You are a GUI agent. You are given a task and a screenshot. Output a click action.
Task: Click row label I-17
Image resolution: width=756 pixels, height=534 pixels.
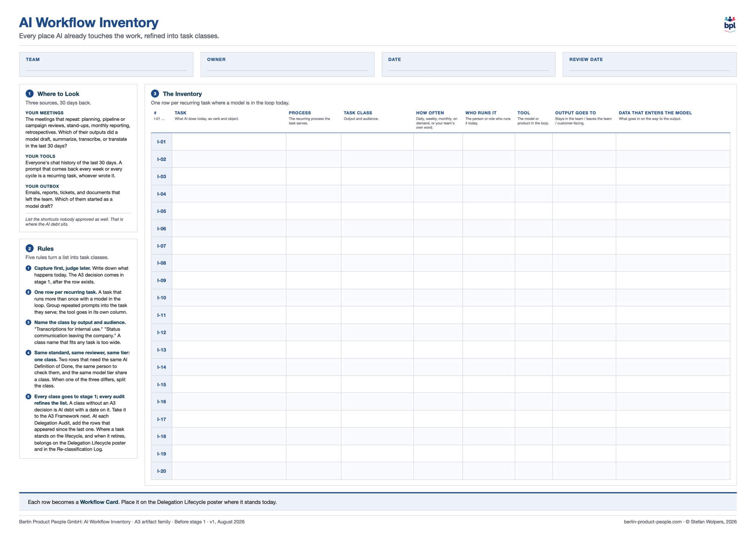[161, 419]
